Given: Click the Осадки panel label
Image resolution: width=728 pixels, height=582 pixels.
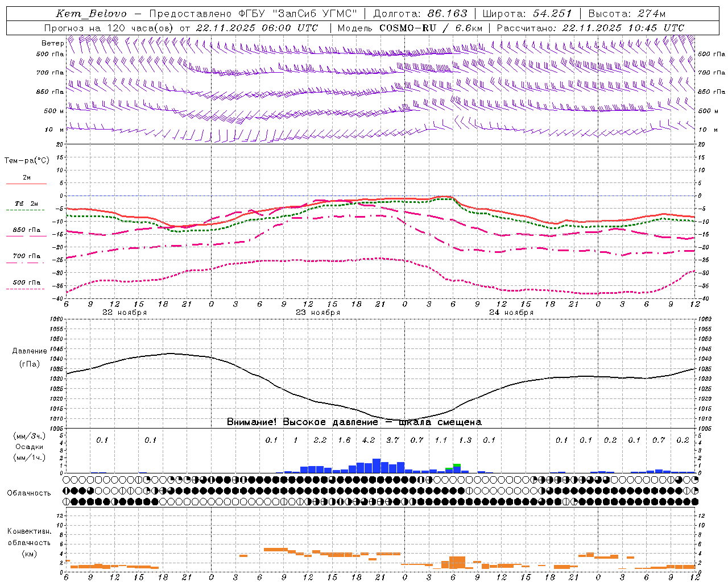Looking at the screenshot, I should [30, 447].
